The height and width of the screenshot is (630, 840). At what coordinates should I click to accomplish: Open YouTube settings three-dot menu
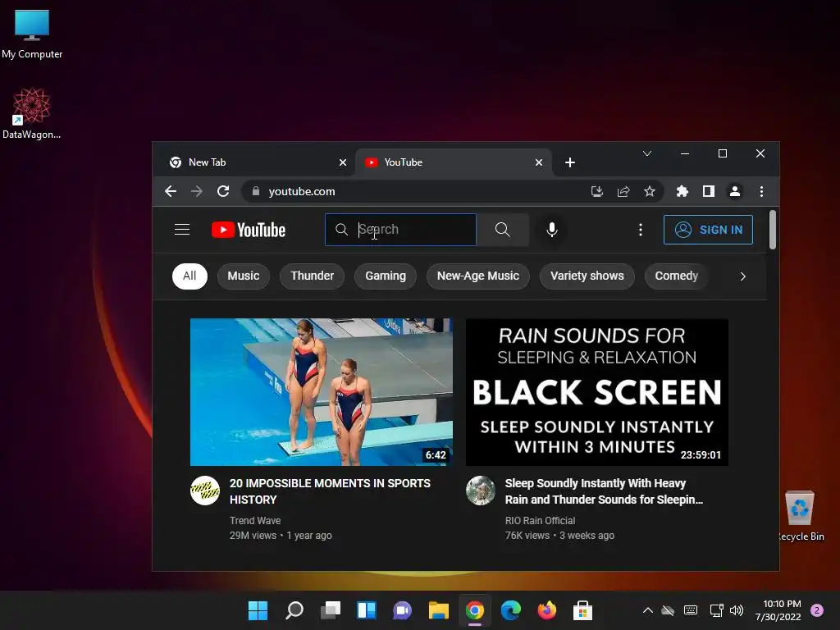click(640, 230)
